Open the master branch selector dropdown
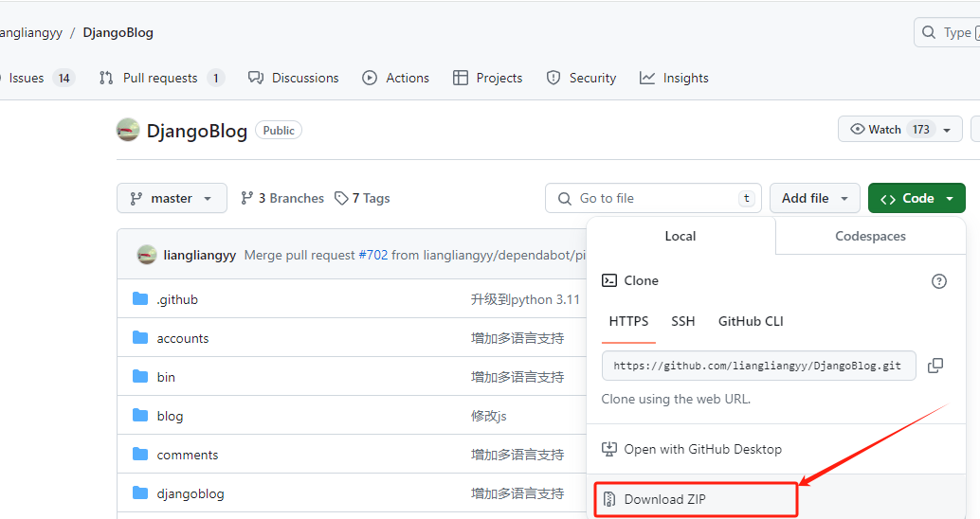 click(x=172, y=198)
